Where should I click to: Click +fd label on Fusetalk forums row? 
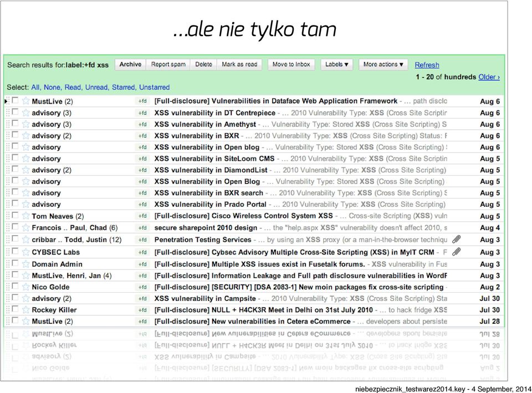[x=142, y=264]
